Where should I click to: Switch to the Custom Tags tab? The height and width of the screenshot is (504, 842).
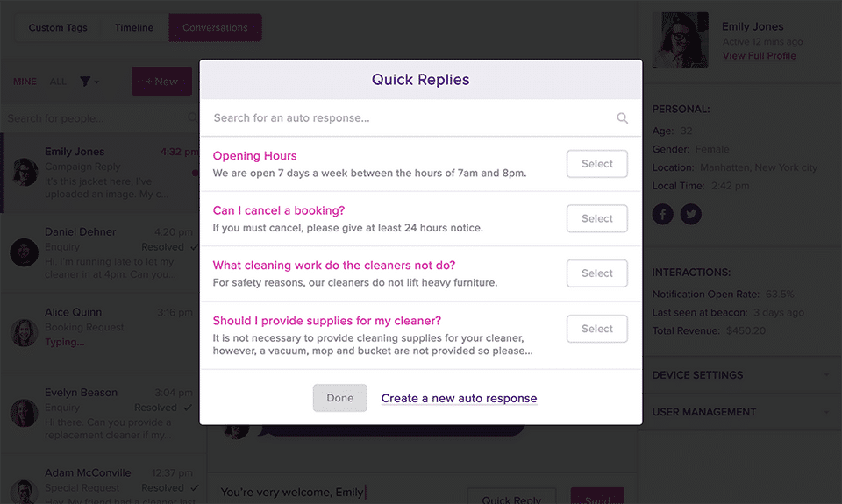[x=58, y=28]
